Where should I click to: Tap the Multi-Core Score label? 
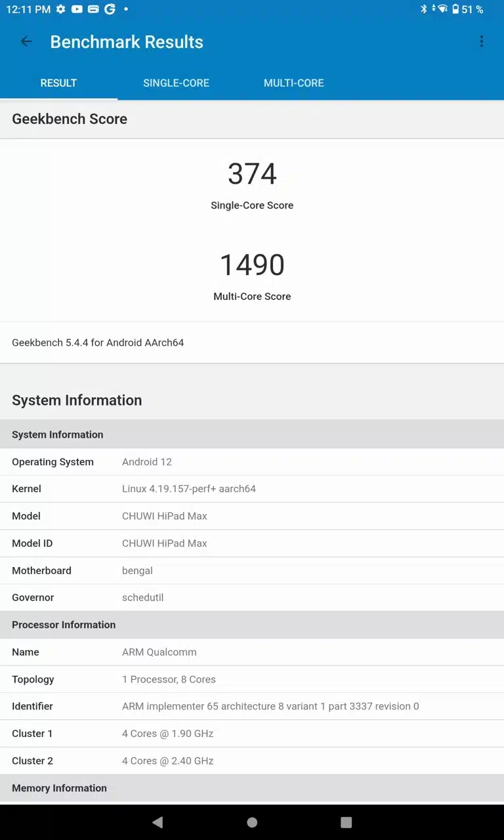252,297
